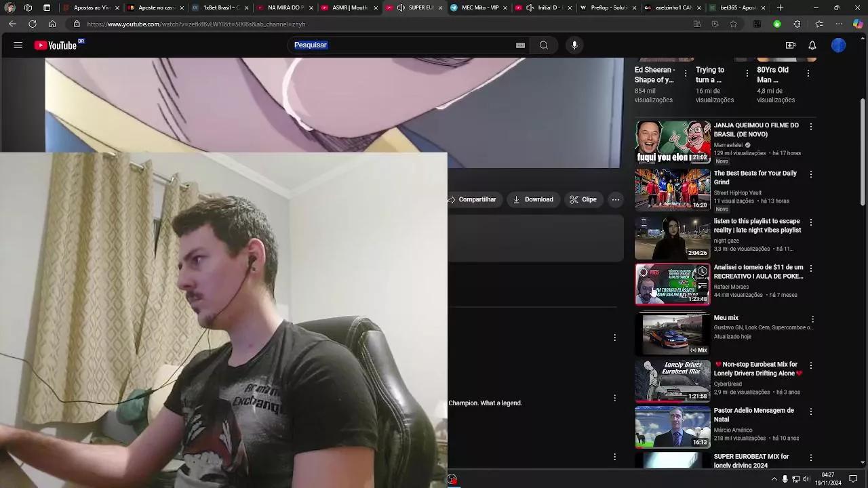Open YouTube notifications bell
The image size is (868, 488).
click(812, 45)
